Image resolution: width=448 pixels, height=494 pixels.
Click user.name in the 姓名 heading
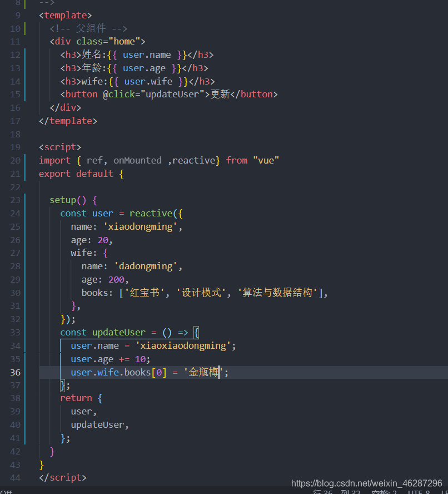click(147, 55)
